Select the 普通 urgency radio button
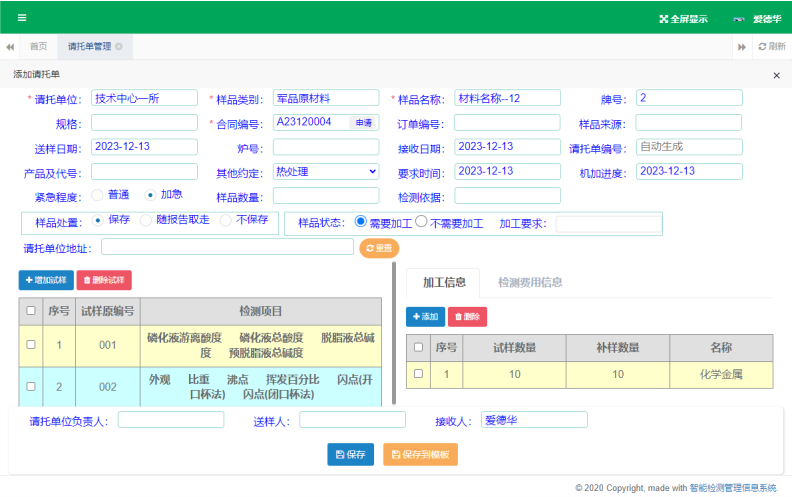The height and width of the screenshot is (497, 792). point(97,195)
